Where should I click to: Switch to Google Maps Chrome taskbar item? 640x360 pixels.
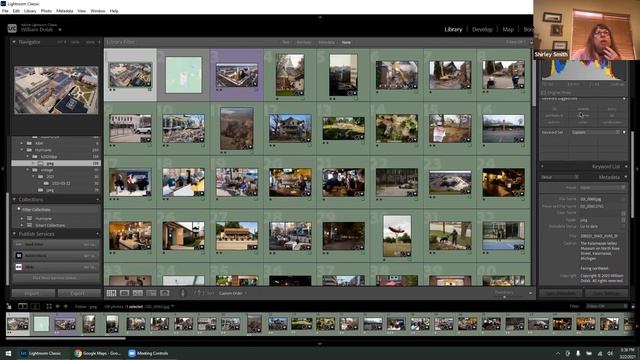pyautogui.click(x=98, y=353)
